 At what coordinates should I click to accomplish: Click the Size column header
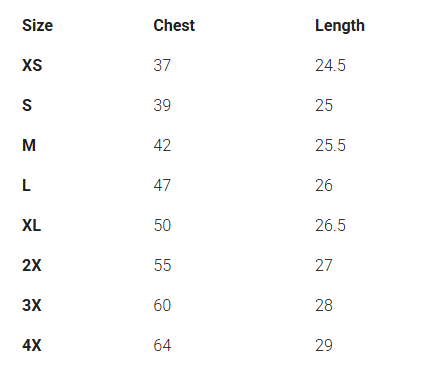click(37, 25)
